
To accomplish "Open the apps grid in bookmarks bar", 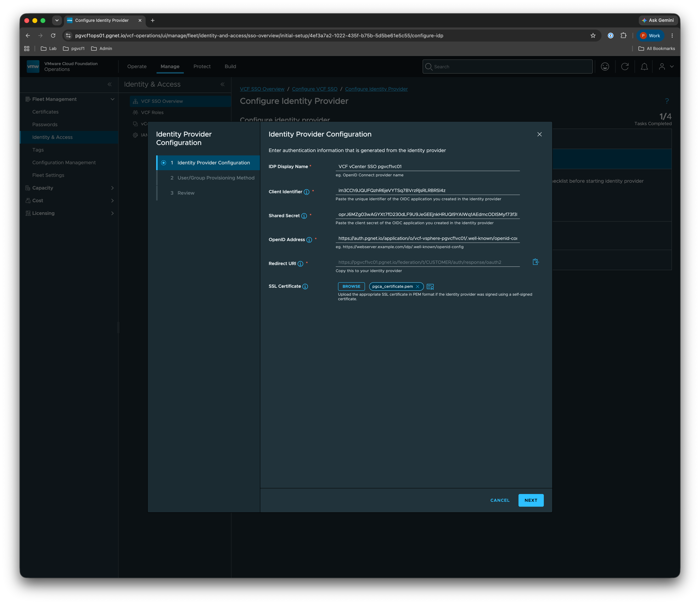I will click(x=27, y=49).
